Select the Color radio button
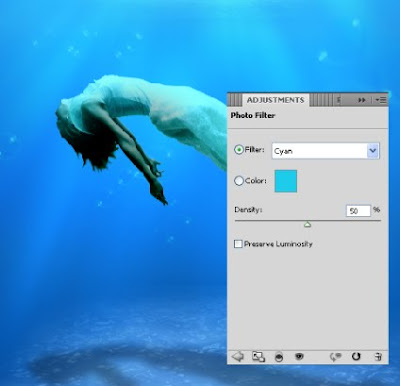Viewport: 400px width, 386px height. click(239, 181)
